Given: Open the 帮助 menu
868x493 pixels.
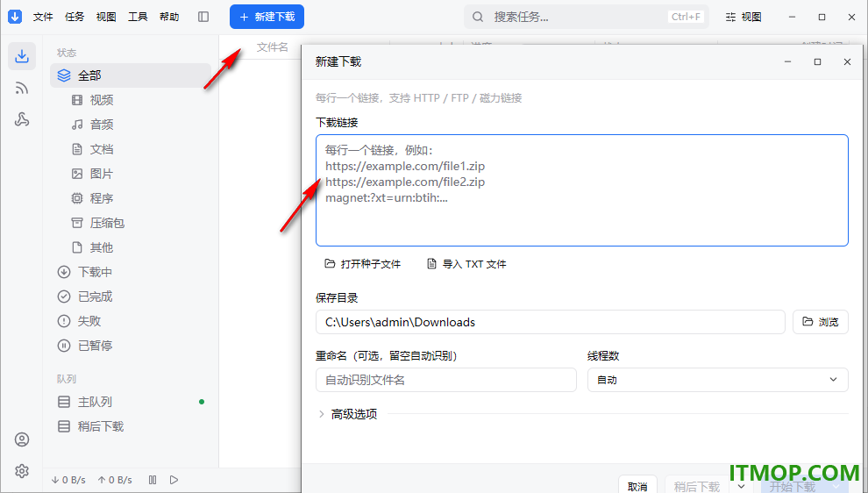Looking at the screenshot, I should click(x=169, y=18).
